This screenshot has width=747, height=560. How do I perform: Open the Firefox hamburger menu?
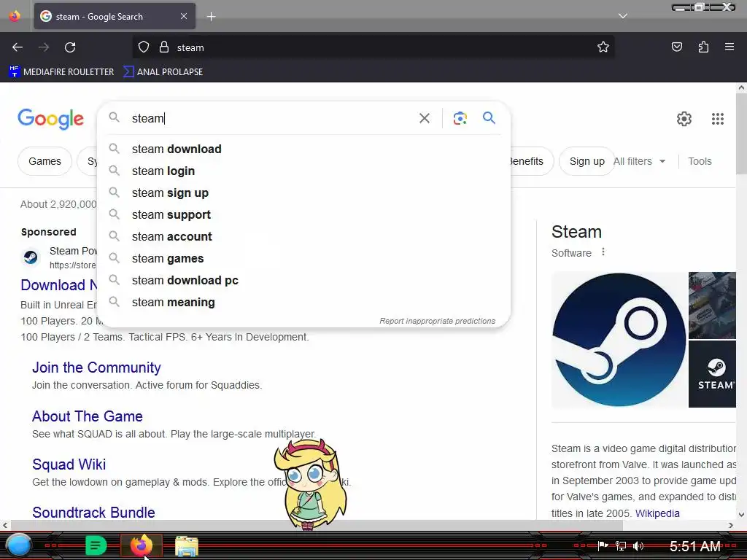point(729,47)
